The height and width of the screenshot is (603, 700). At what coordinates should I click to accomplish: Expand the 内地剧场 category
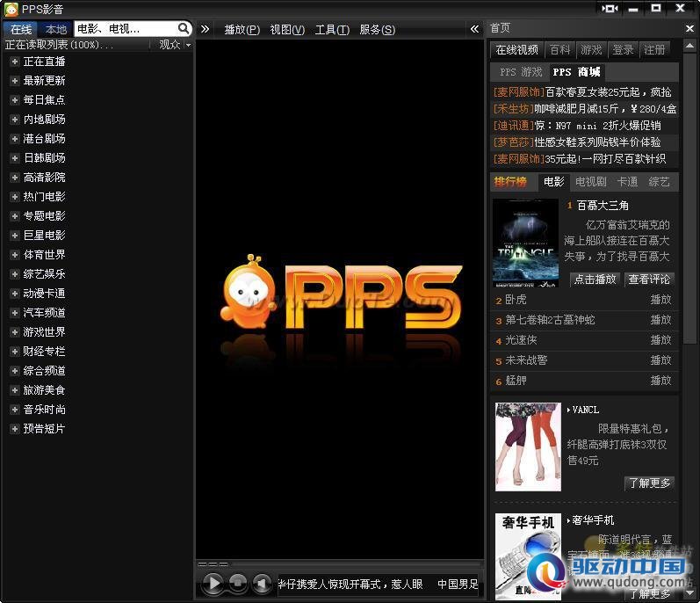click(15, 120)
